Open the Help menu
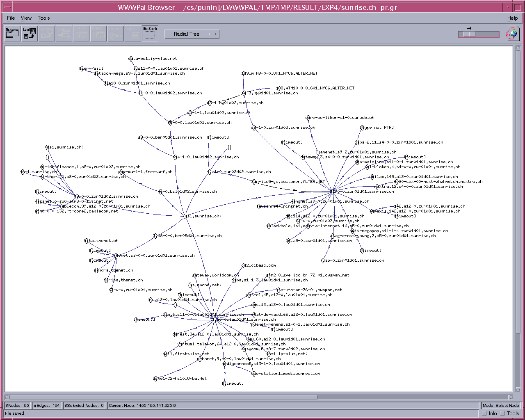The width and height of the screenshot is (525, 420). click(513, 18)
